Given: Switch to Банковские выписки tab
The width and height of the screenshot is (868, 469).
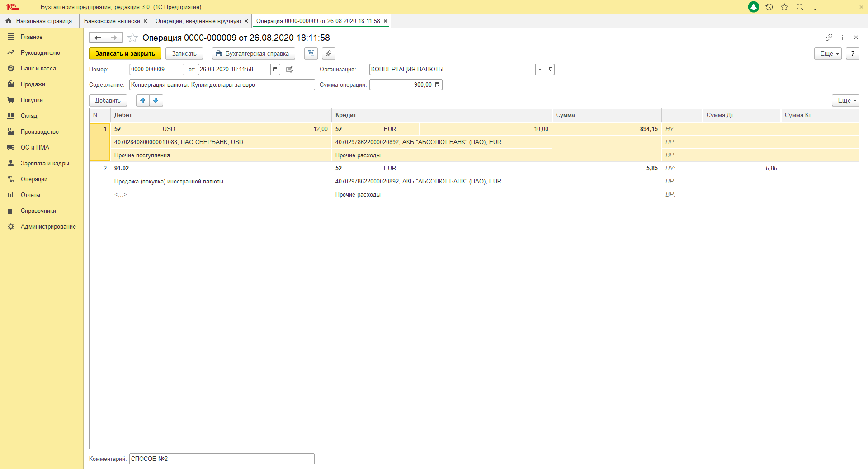Looking at the screenshot, I should [x=112, y=21].
